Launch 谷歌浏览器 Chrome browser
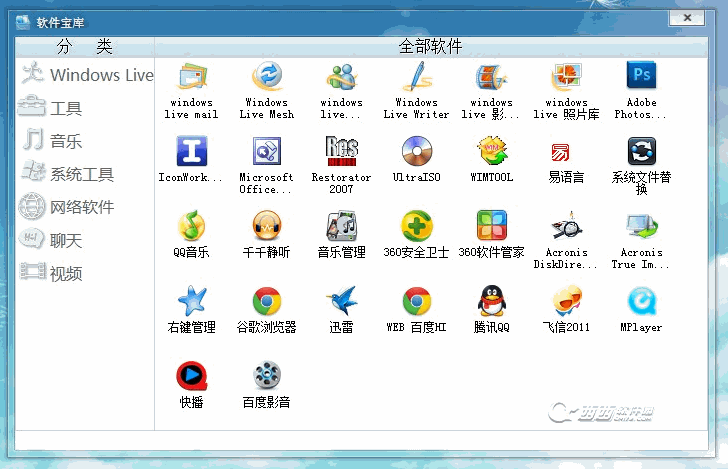728x469 pixels. pos(267,301)
